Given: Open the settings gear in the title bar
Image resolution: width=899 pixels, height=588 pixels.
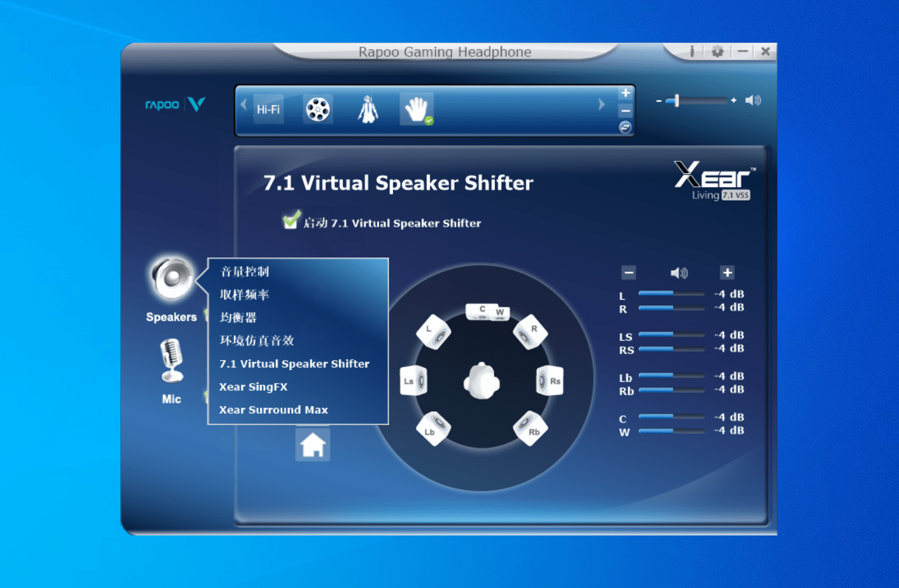Looking at the screenshot, I should 718,51.
